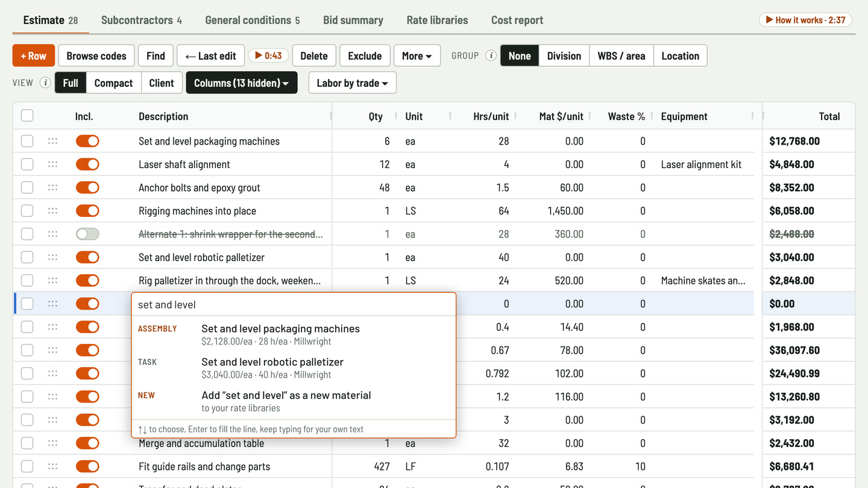Check the box for Laser shaft alignment
The height and width of the screenshot is (488, 868).
pyautogui.click(x=27, y=164)
